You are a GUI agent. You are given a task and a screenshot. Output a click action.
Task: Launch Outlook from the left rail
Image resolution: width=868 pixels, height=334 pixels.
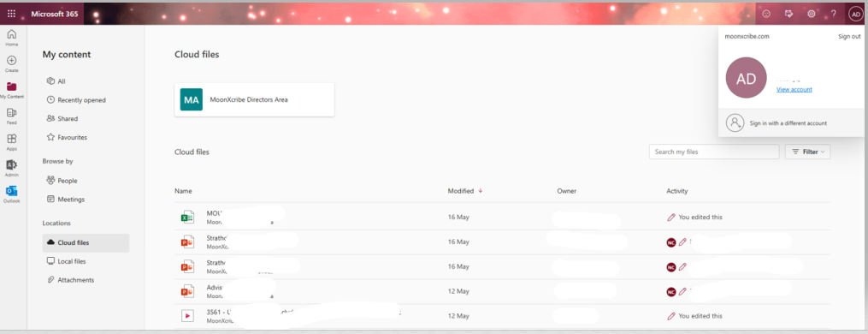(x=12, y=194)
